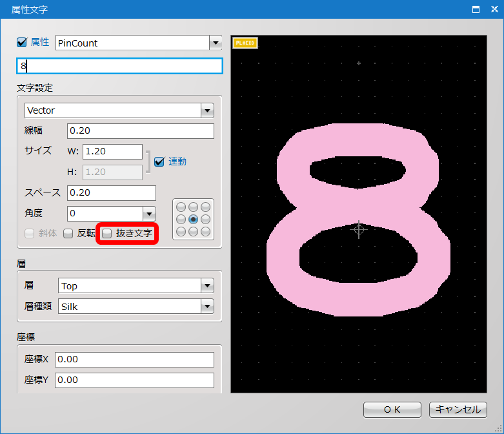
Task: Focus the 座標X coordinate field
Action: pos(134,359)
